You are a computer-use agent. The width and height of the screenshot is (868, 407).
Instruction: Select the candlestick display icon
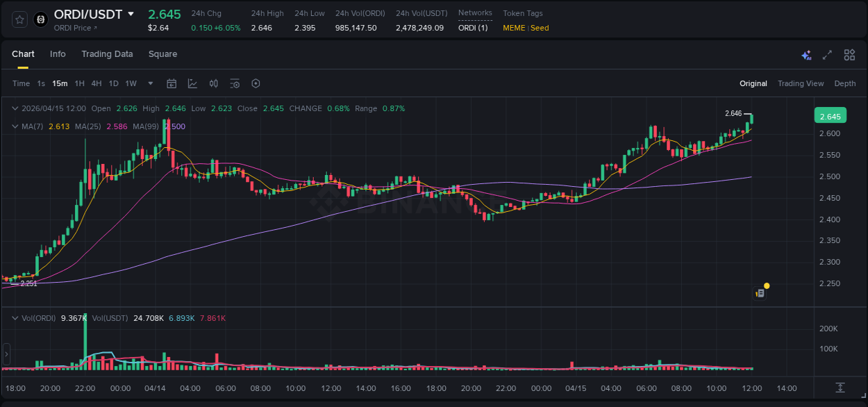tap(213, 83)
